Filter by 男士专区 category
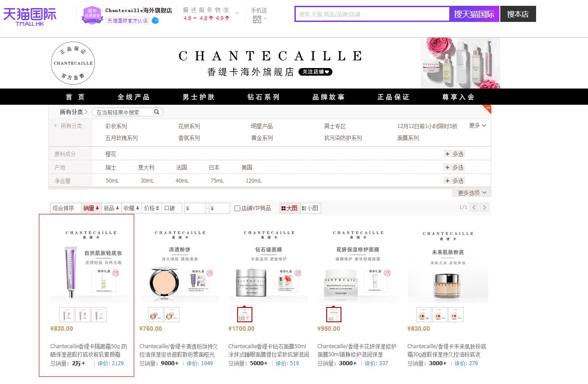This screenshot has height=384, width=588. pos(335,126)
